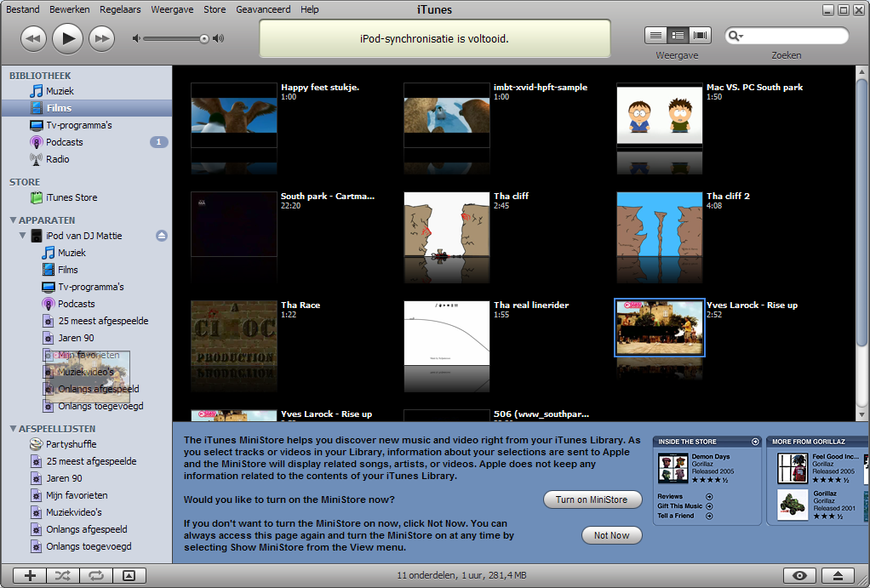Click the fast-forward next track button
870x588 pixels.
(102, 38)
